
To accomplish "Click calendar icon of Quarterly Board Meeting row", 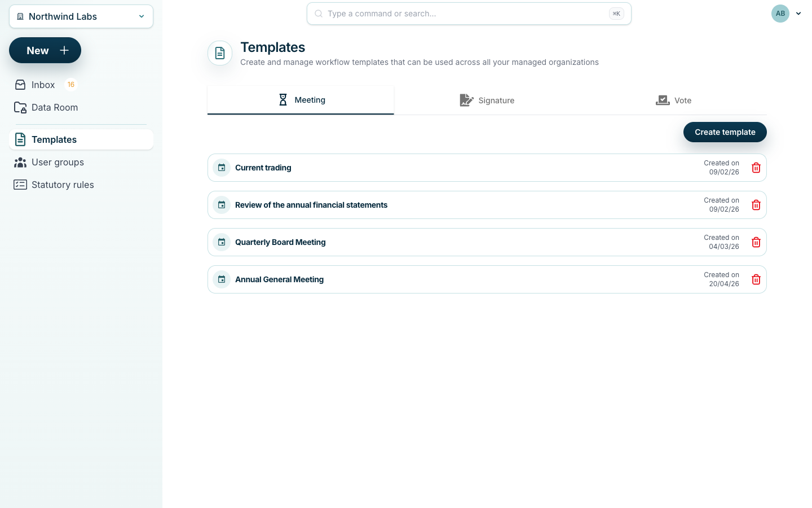I will pos(222,242).
